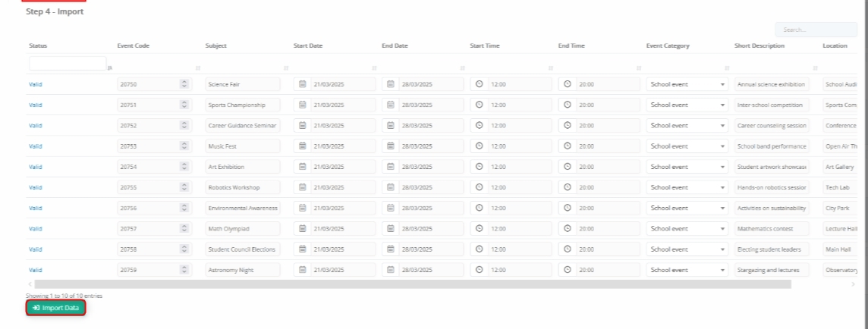Click the Search field above the table

point(816,30)
